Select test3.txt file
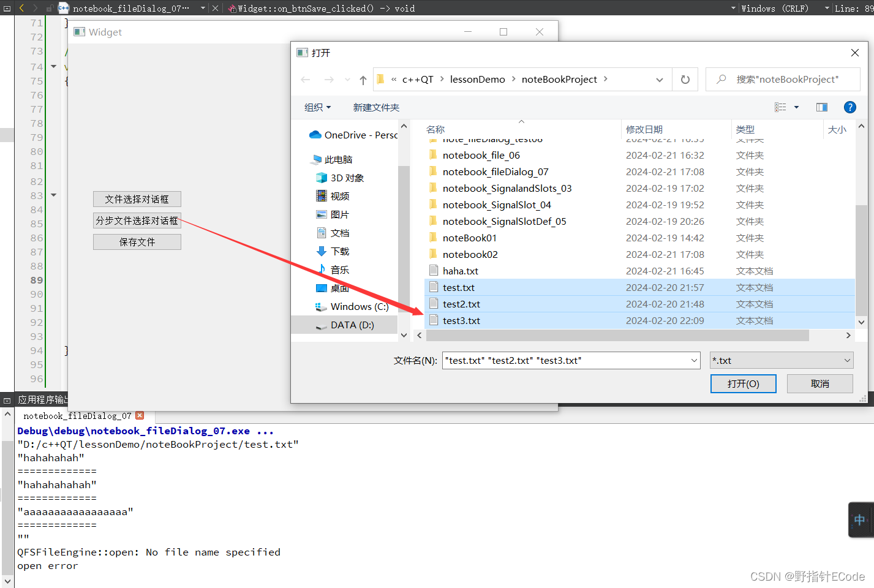This screenshot has width=874, height=588. pyautogui.click(x=639, y=320)
